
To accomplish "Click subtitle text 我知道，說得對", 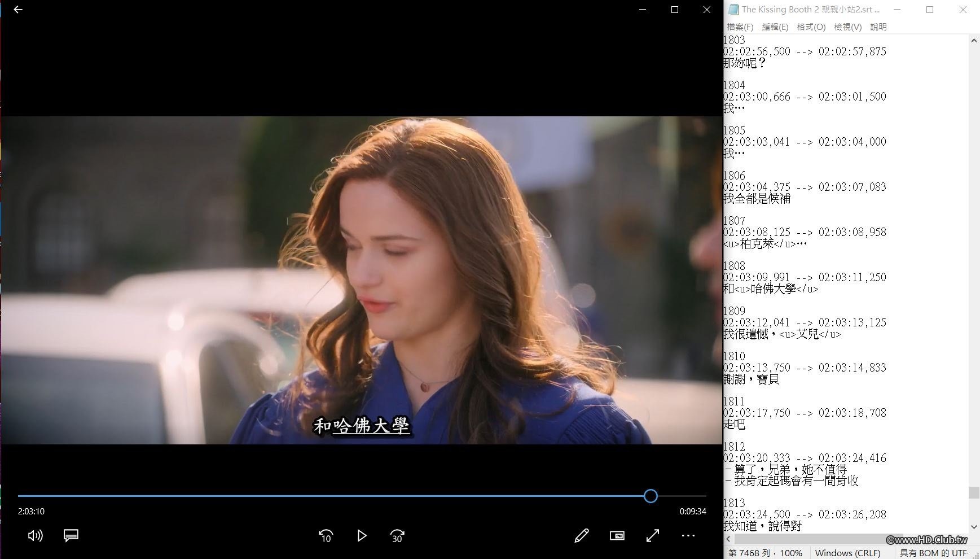I will point(763,526).
